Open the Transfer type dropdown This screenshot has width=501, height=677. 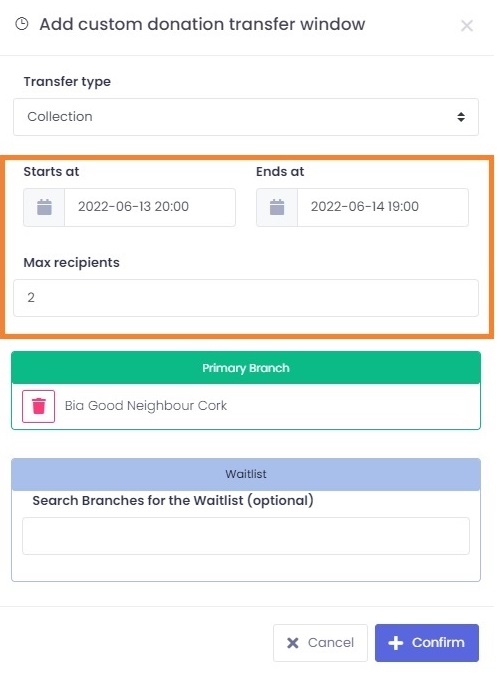(x=246, y=117)
